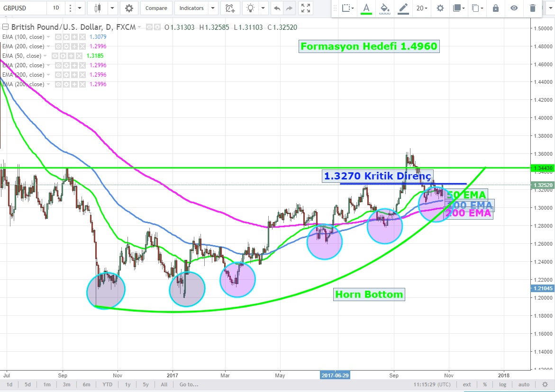Select the YTD time range
555x392 pixels.
point(107,384)
